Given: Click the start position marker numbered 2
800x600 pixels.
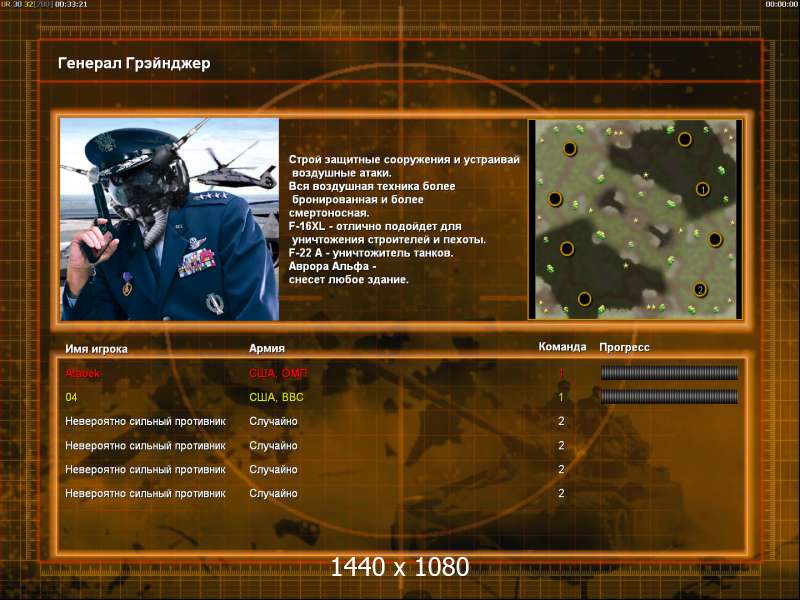Looking at the screenshot, I should 700,290.
